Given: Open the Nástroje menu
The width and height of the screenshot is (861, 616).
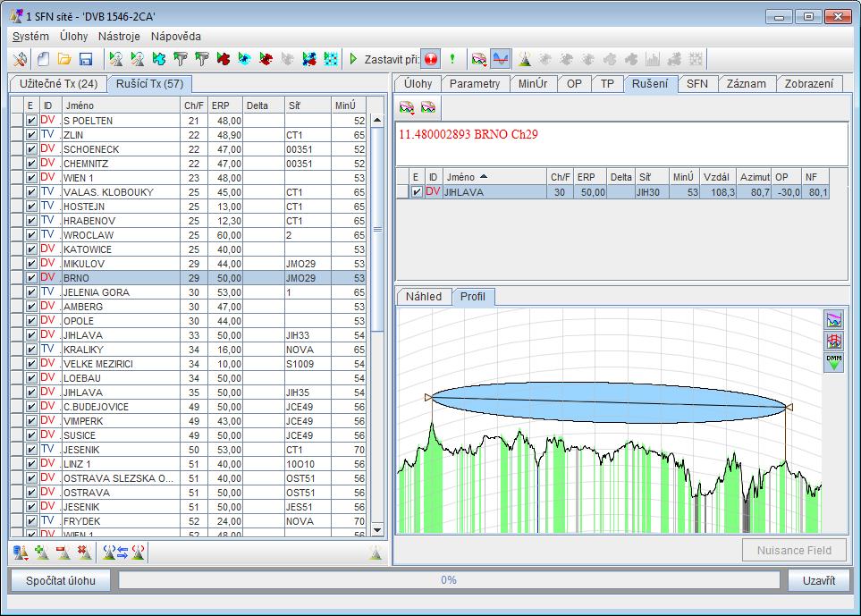Looking at the screenshot, I should 119,37.
